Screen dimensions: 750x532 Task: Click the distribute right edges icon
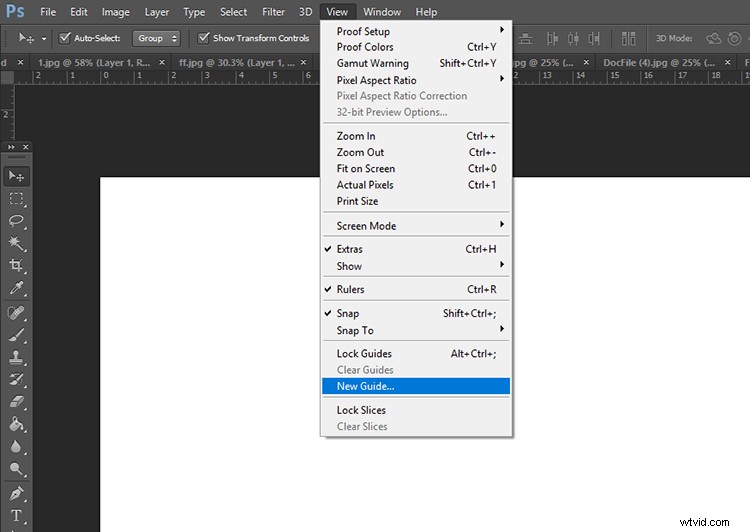click(594, 38)
